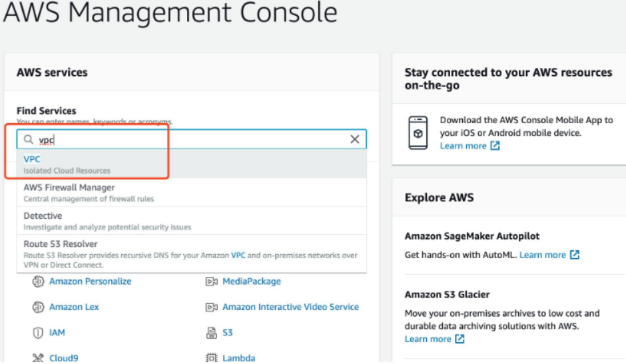This screenshot has height=364, width=626.
Task: Click the AWS services panel heading
Action: pyautogui.click(x=52, y=73)
